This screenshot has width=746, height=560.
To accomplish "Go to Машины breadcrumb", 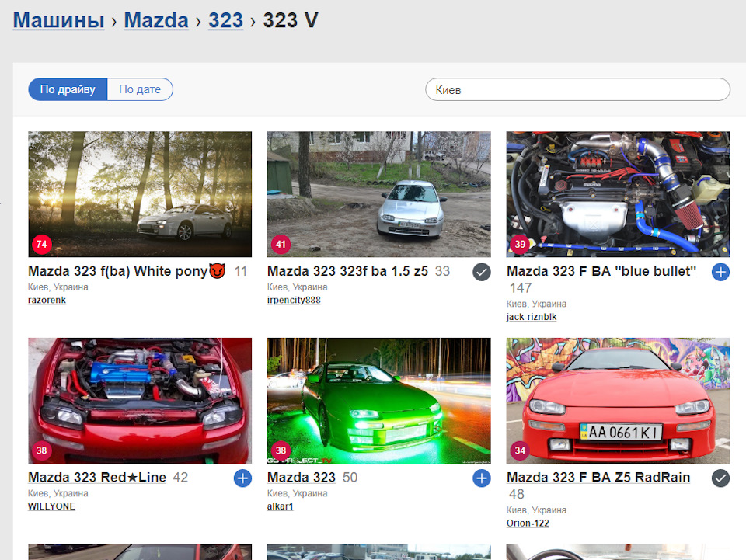I will [x=58, y=20].
